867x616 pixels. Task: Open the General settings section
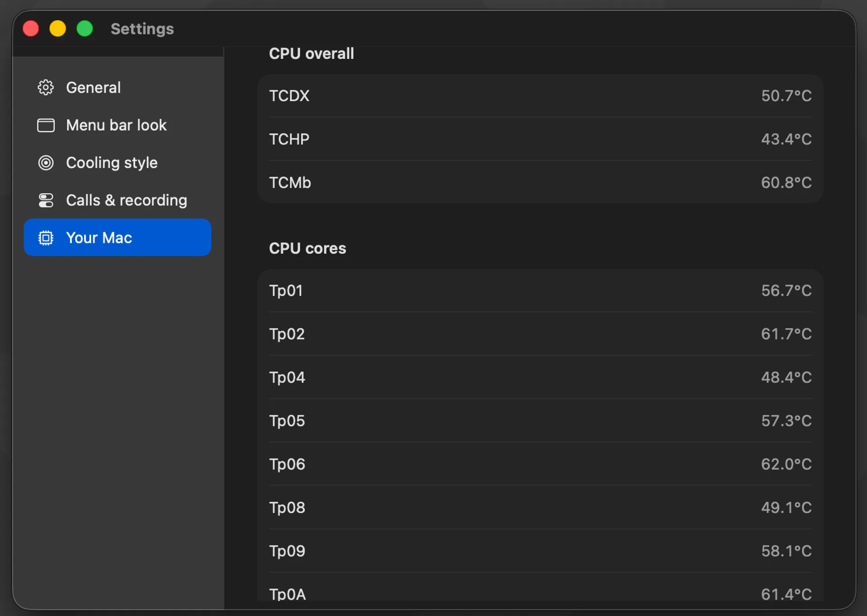(117, 88)
